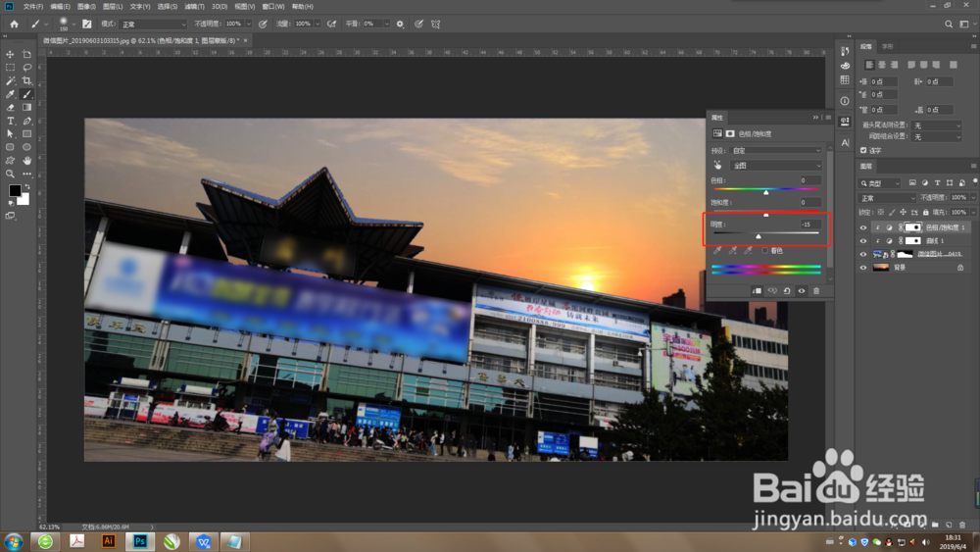The height and width of the screenshot is (552, 980).
Task: Toggle lock transparent pixels
Action: (881, 213)
